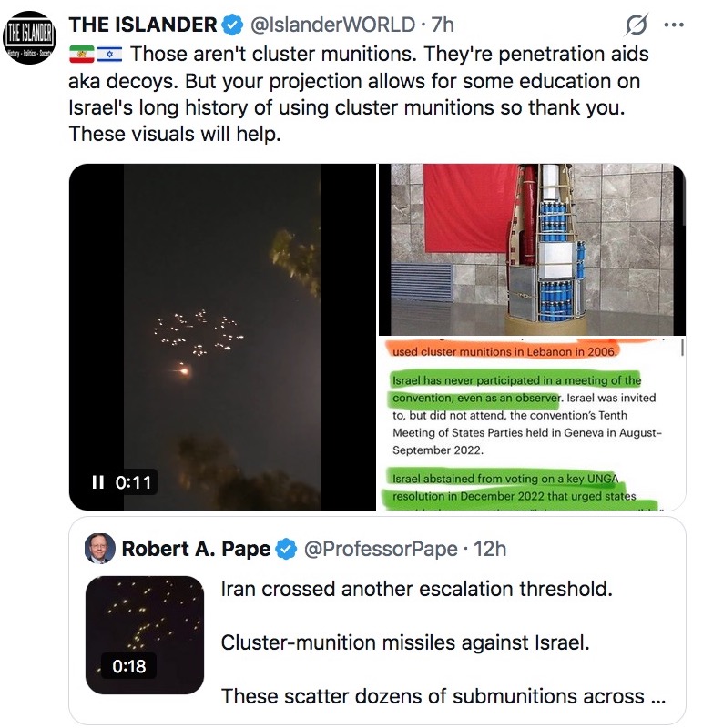Open the Grok slashed-circle icon
This screenshot has width=703, height=728.
pyautogui.click(x=637, y=25)
